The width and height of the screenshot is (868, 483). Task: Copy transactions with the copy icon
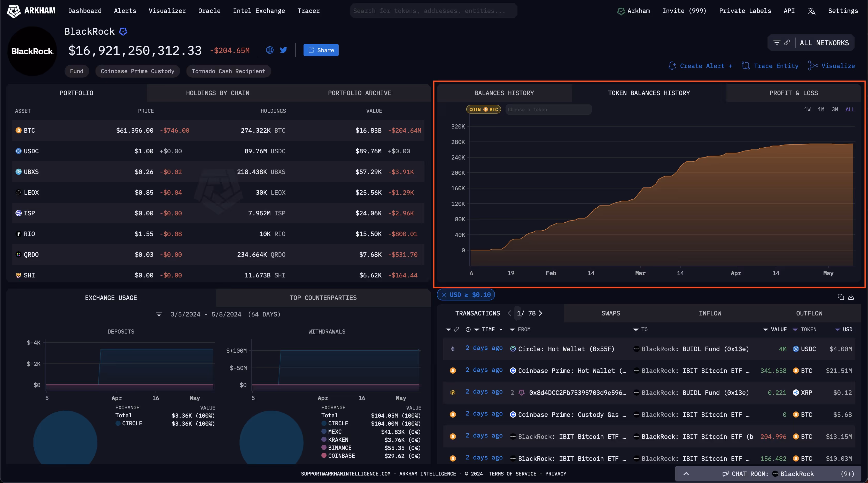840,297
